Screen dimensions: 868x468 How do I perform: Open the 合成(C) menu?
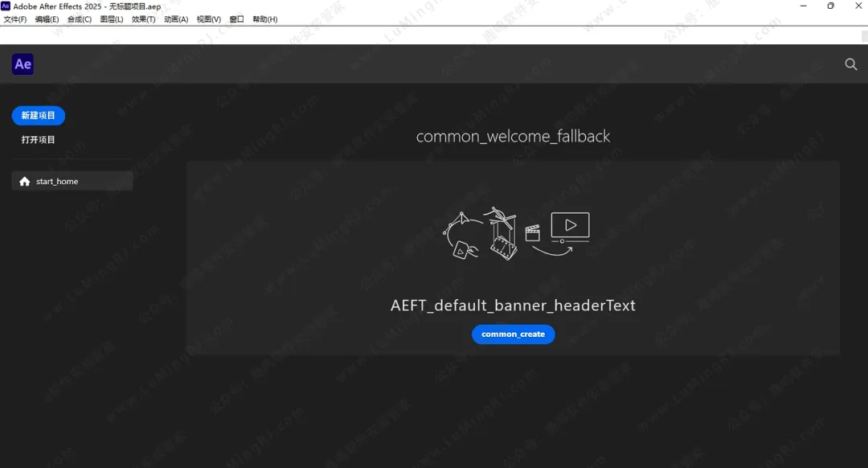tap(80, 19)
